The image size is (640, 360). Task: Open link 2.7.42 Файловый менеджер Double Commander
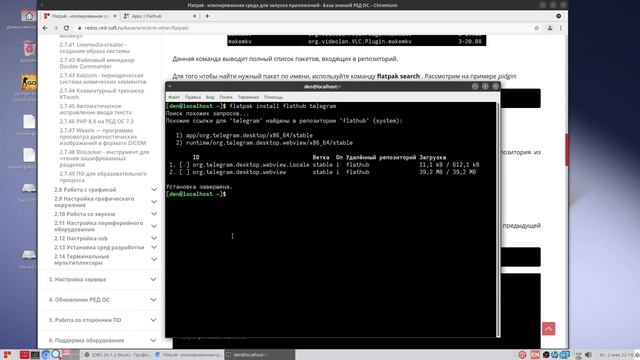pyautogui.click(x=97, y=63)
